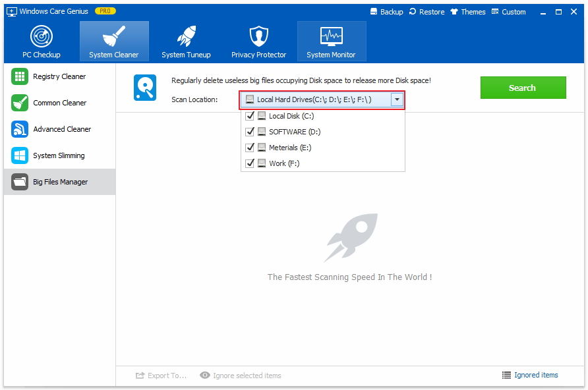Open the Privacy Protector shield icon

coord(259,36)
